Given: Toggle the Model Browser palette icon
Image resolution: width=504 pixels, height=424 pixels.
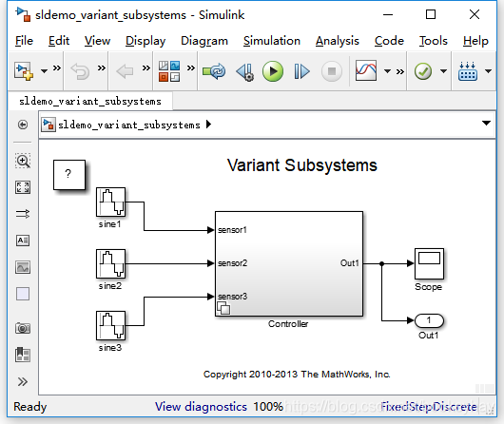Looking at the screenshot, I should point(23,355).
